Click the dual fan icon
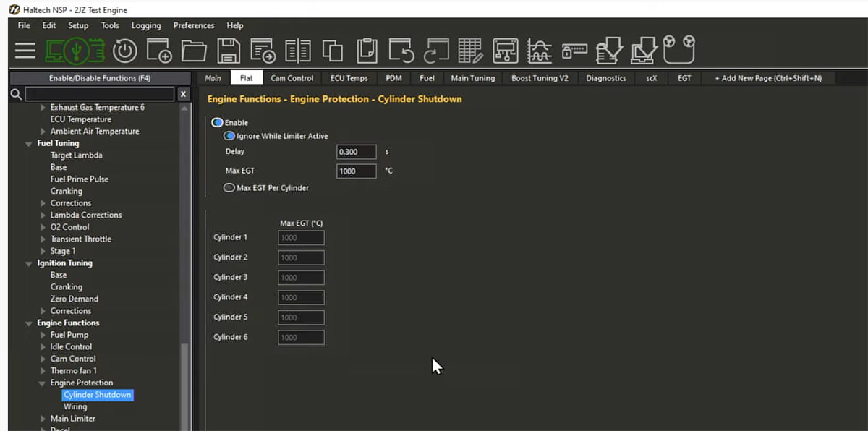The image size is (868, 431). pos(679,49)
